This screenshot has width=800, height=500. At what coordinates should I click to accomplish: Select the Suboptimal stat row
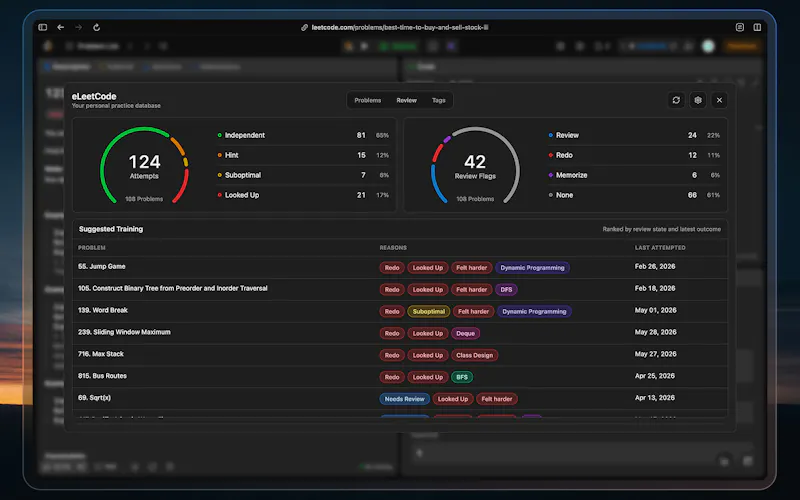tap(303, 175)
